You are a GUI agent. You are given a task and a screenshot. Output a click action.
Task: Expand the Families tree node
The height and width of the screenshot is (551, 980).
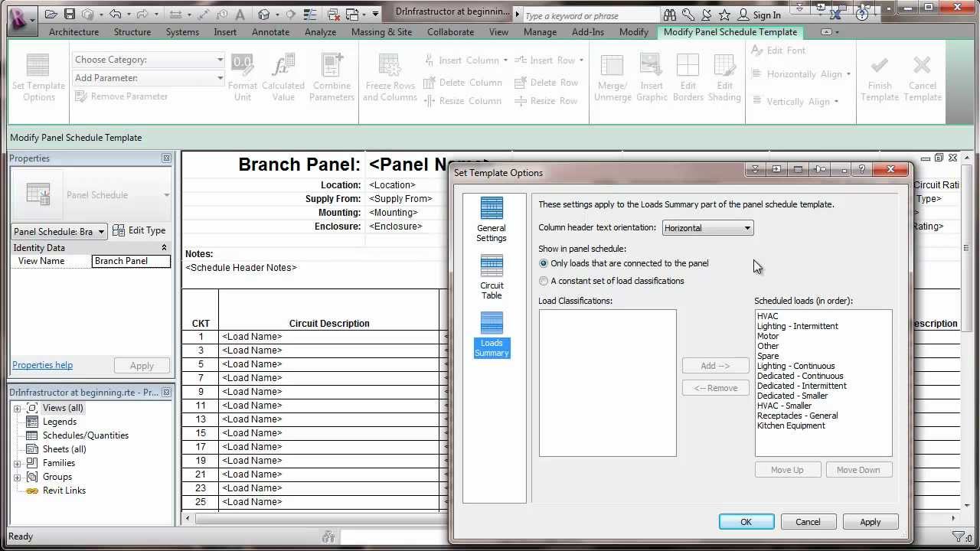17,463
